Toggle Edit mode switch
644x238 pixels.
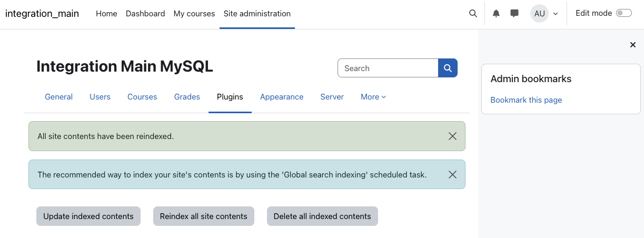coord(624,13)
